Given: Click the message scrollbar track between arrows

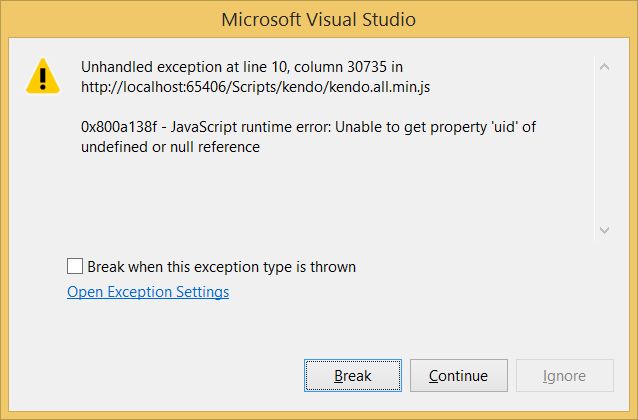Looking at the screenshot, I should [x=604, y=149].
